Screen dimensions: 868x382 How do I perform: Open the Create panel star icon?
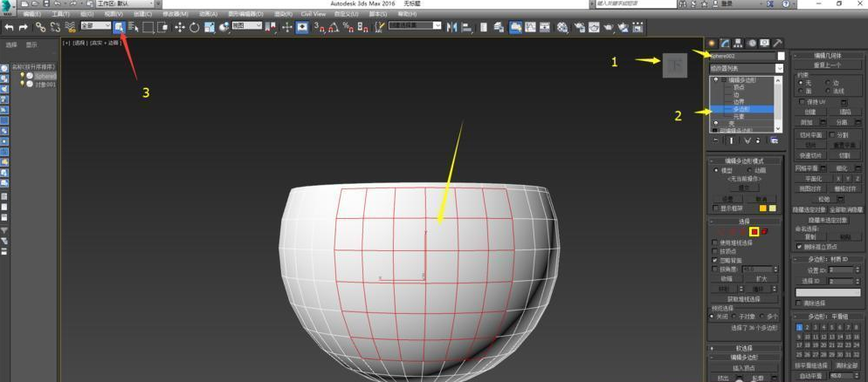[x=712, y=43]
